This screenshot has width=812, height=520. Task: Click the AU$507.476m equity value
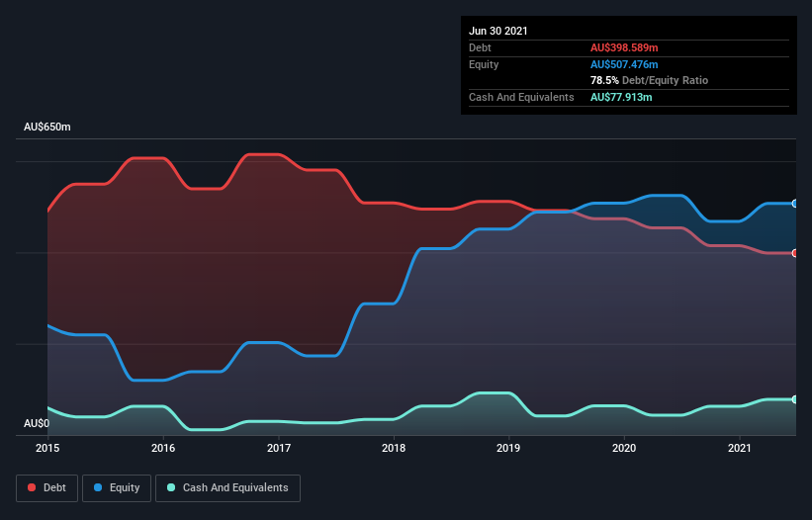point(624,64)
